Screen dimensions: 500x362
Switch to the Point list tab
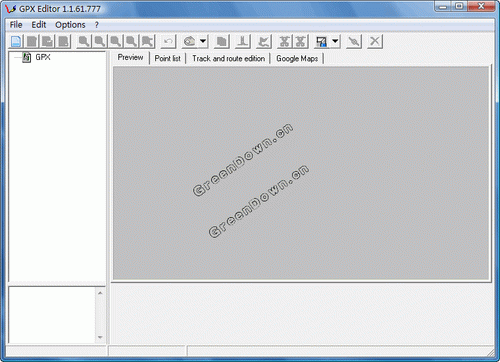pos(167,59)
